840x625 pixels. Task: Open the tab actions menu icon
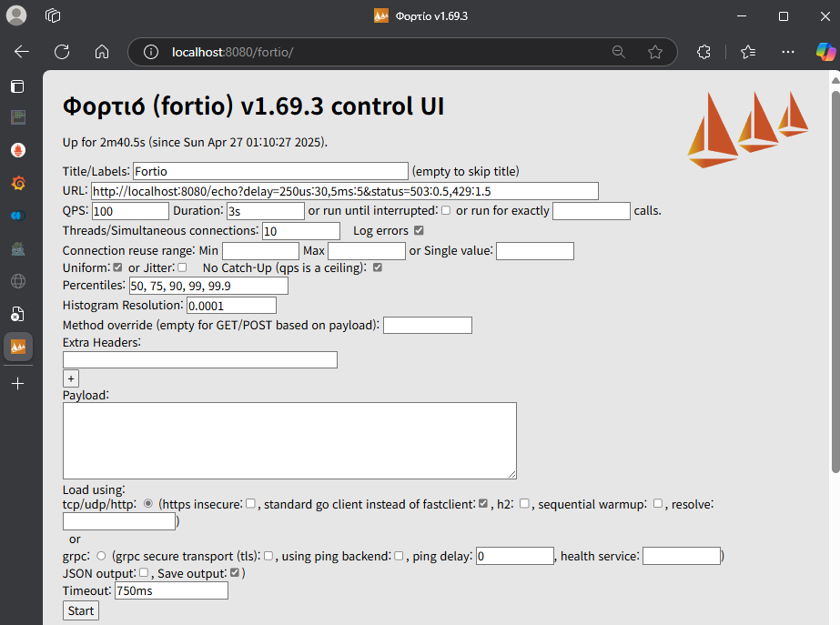pyautogui.click(x=53, y=15)
